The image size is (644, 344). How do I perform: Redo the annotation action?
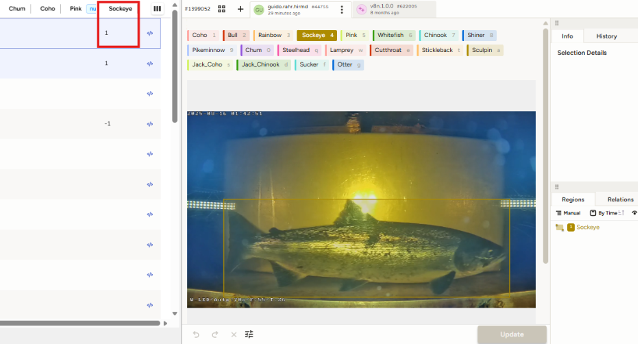215,334
